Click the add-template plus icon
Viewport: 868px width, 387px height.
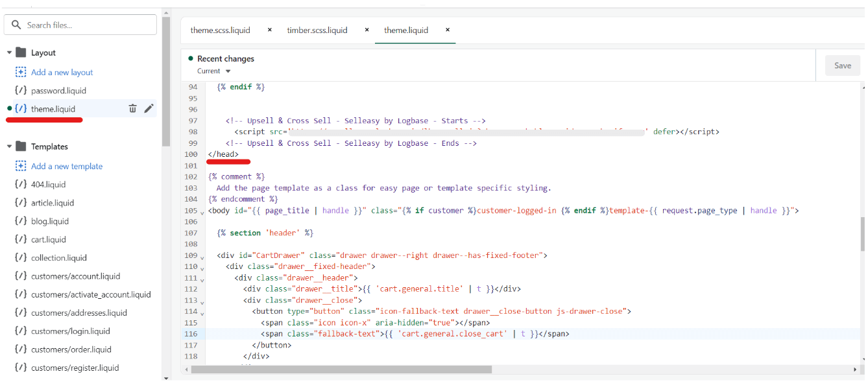point(21,166)
